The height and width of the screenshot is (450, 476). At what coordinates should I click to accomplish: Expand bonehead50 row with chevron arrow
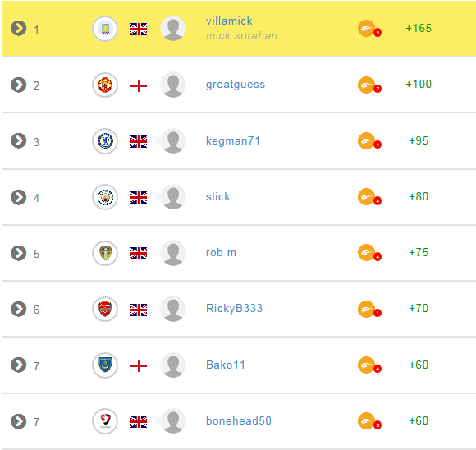tap(19, 421)
